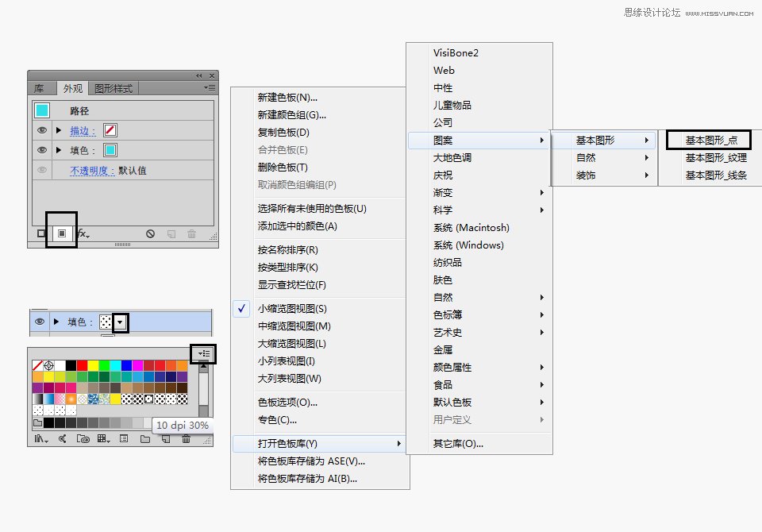This screenshot has width=762, height=532.
Task: Click the Duplicate Selected Item icon
Action: click(x=171, y=234)
